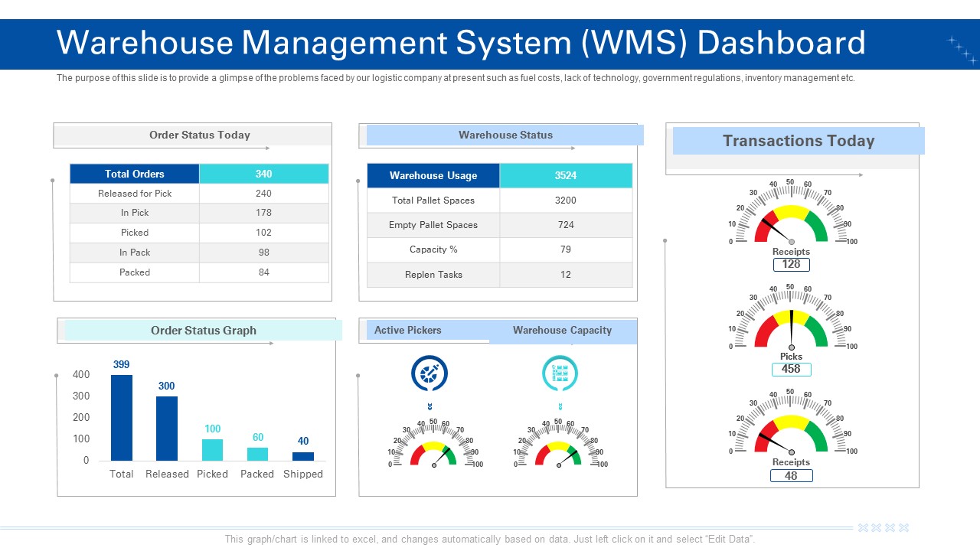Click the Shipped axis label on the graph
The width and height of the screenshot is (980, 551).
coord(303,474)
